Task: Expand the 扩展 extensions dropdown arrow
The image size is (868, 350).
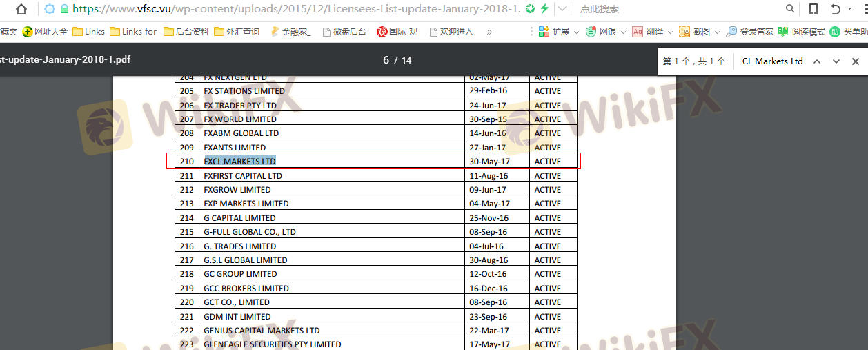Action: (575, 32)
